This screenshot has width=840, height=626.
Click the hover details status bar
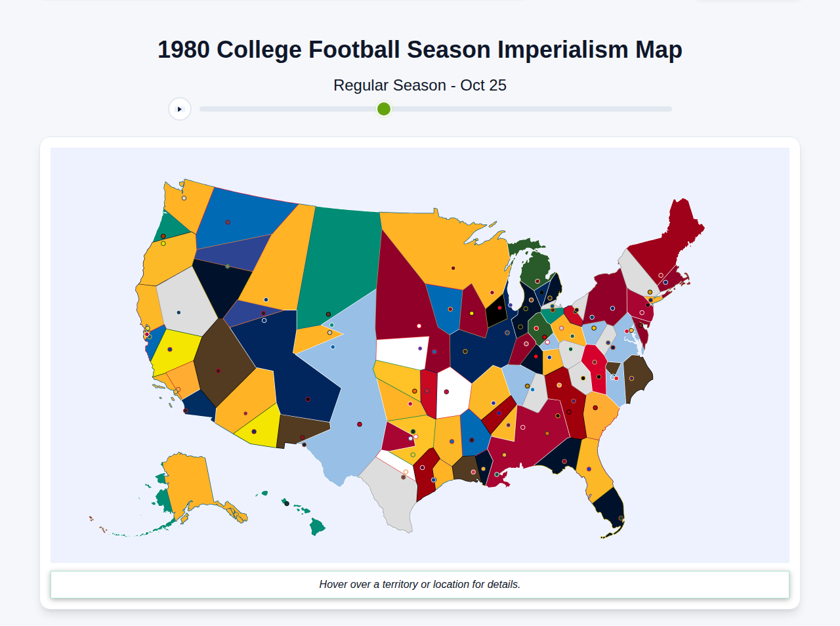(420, 584)
